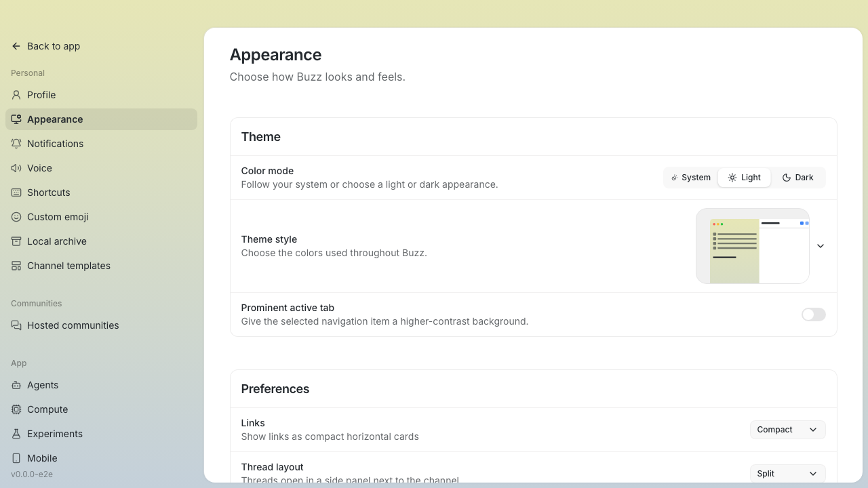Screen dimensions: 868x488
Task: Select the Dark color mode option
Action: tap(797, 178)
